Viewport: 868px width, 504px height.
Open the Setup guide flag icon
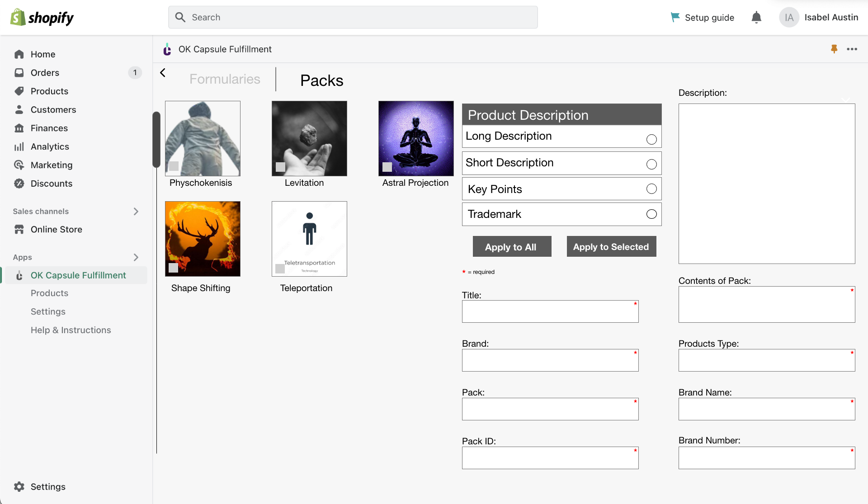point(675,17)
